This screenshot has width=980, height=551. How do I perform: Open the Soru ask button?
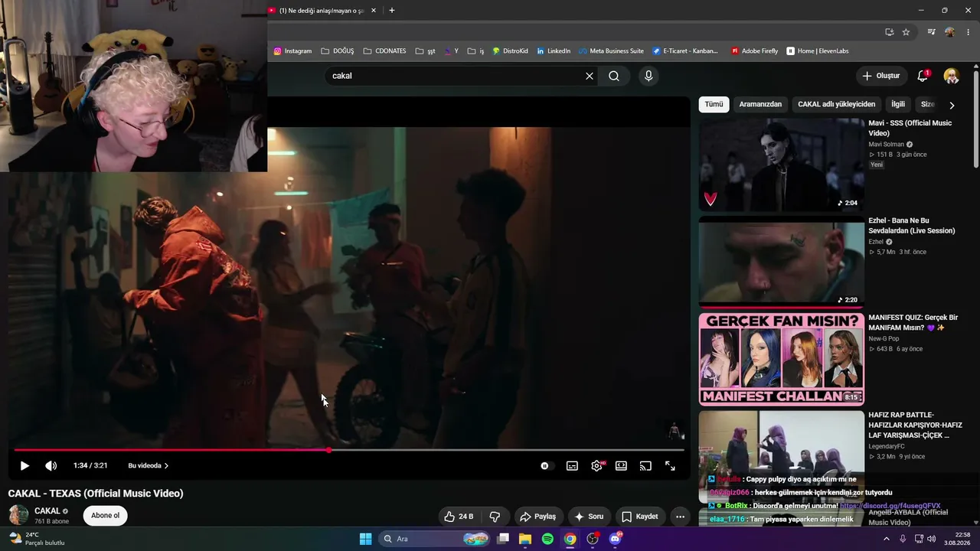tap(589, 517)
